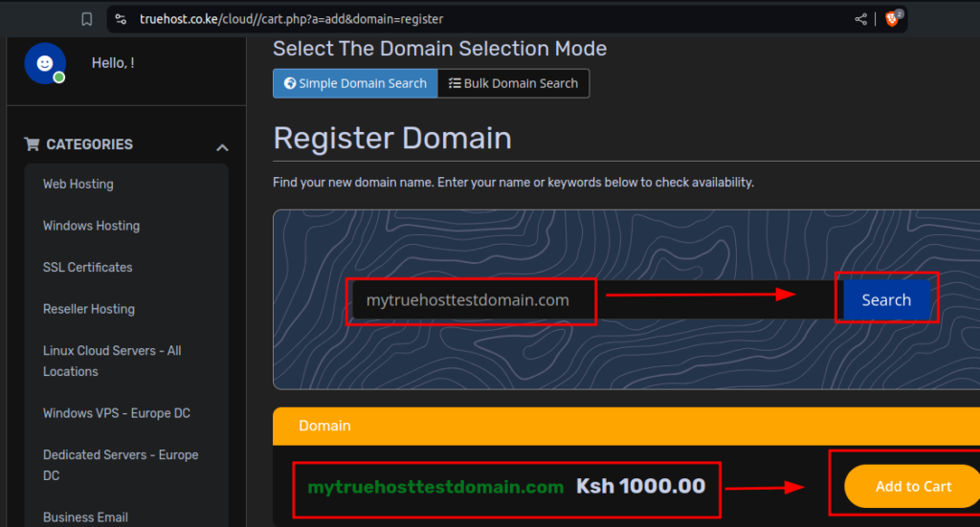Open Brave Shields lion icon

point(893,19)
